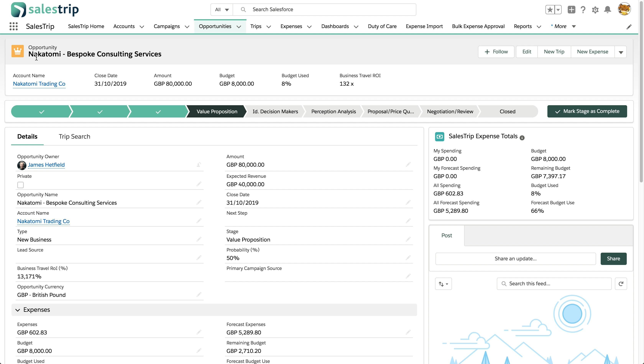
Task: Click the Favorites star icon
Action: pos(550,10)
